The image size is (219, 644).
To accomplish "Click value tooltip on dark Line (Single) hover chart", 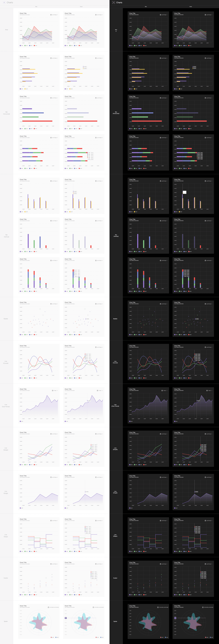I will [196, 492].
